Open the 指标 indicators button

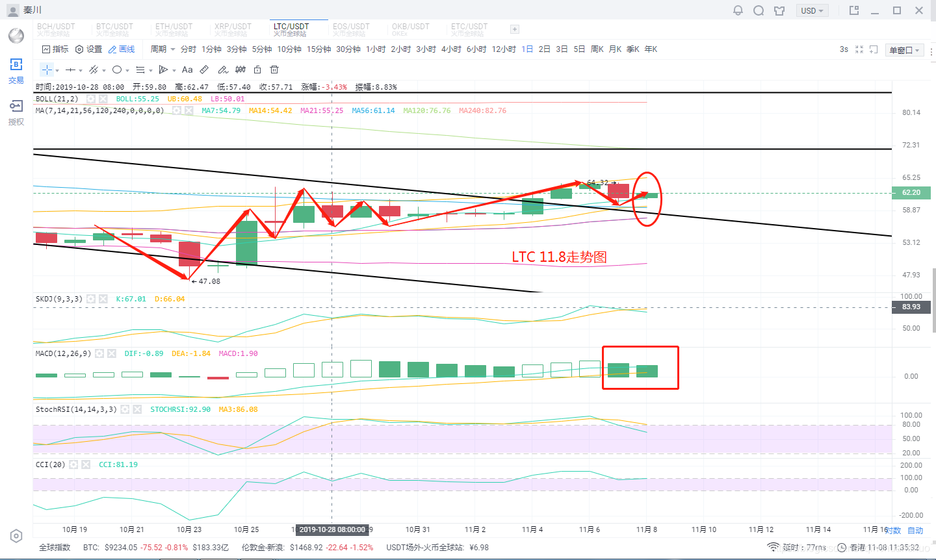point(55,49)
